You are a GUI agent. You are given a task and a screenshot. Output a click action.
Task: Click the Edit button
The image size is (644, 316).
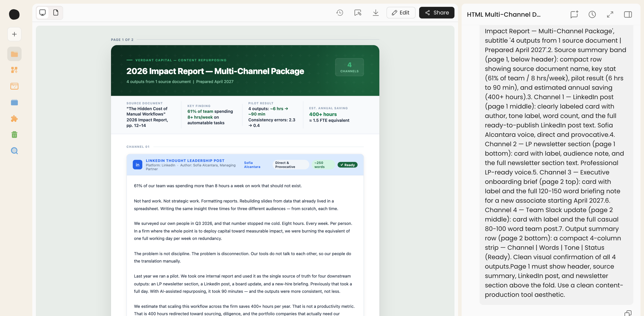point(401,12)
